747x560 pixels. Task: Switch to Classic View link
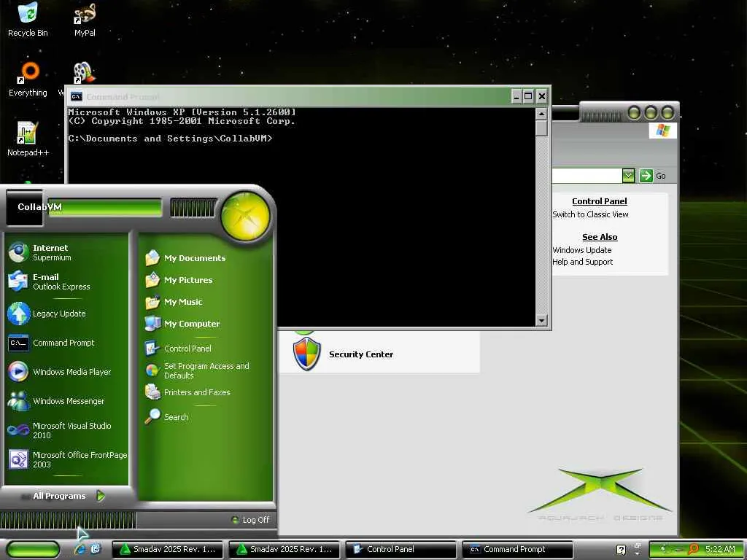(590, 214)
